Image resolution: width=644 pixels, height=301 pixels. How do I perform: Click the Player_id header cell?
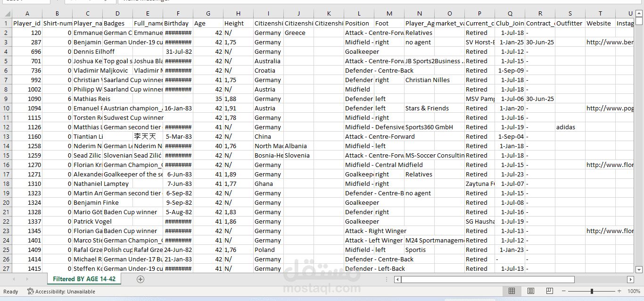pos(27,23)
